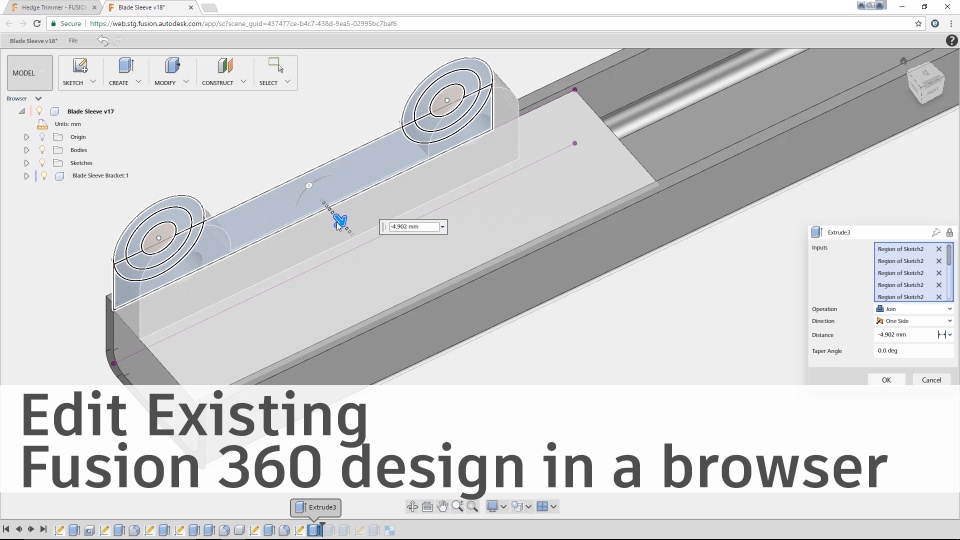Click the highlighted Extrude3 feature in timeline
This screenshot has width=960, height=540.
pos(313,530)
